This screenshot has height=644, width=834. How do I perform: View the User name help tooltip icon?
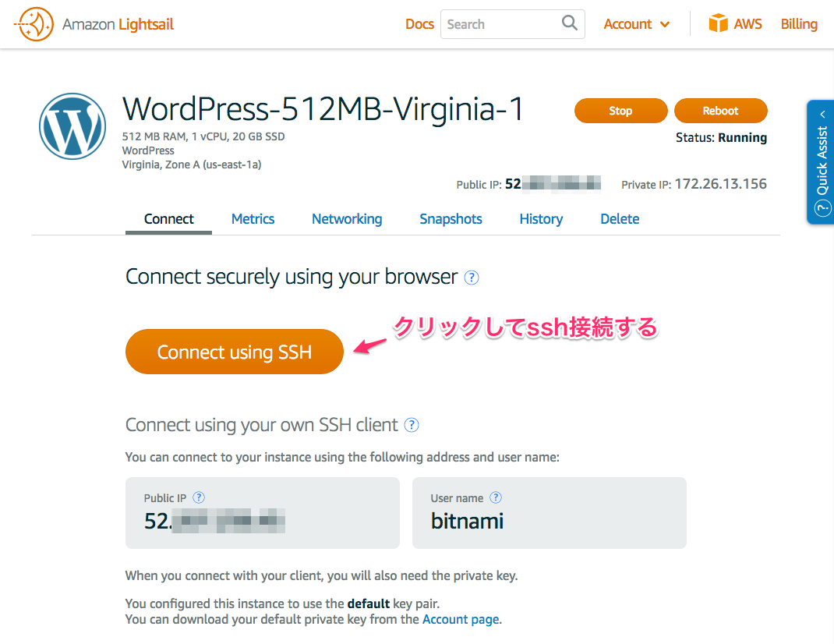497,497
